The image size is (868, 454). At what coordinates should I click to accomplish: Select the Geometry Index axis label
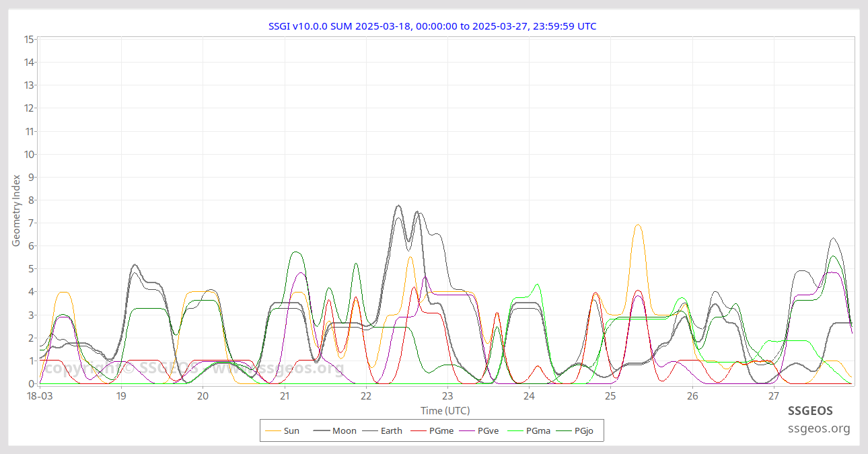pyautogui.click(x=16, y=211)
